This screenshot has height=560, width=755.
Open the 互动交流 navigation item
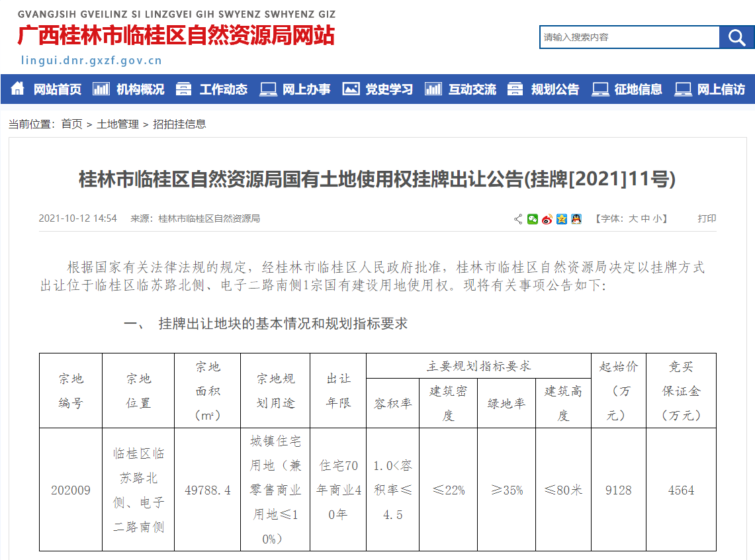(472, 89)
